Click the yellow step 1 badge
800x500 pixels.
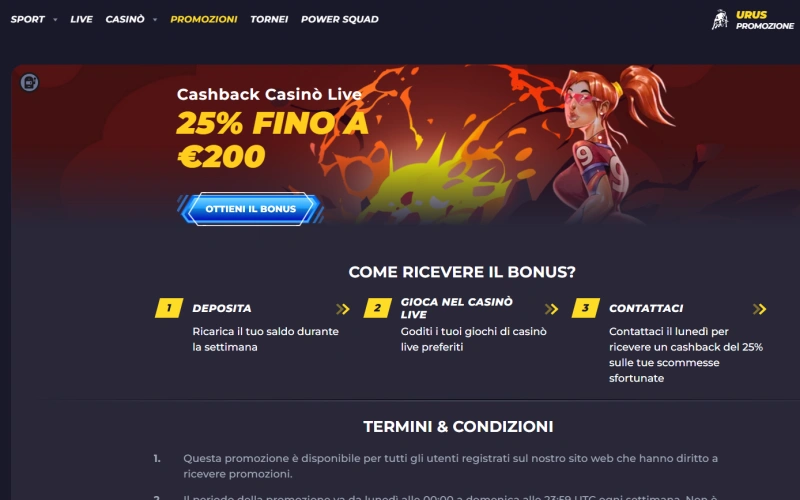pos(169,308)
